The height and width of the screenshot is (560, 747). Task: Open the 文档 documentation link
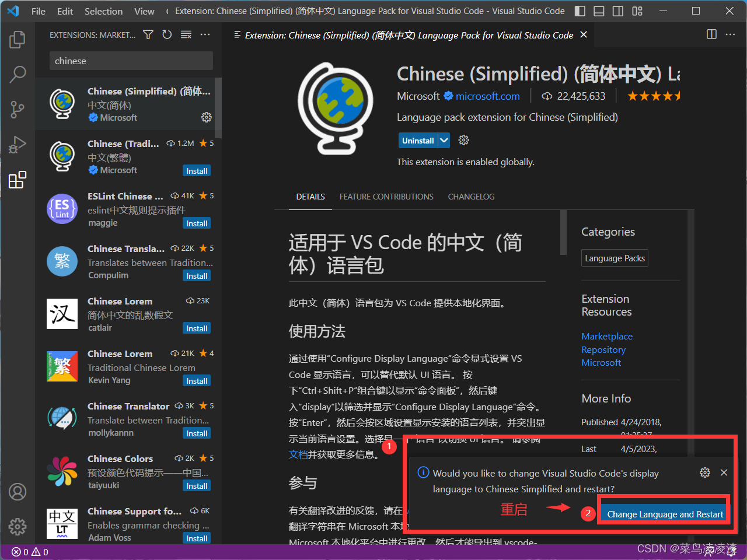(x=298, y=454)
